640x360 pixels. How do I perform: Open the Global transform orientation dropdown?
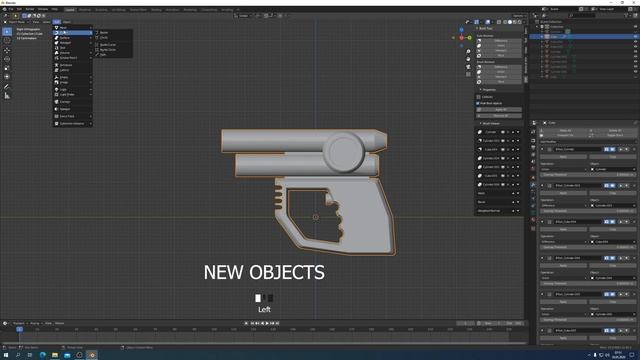pos(243,16)
